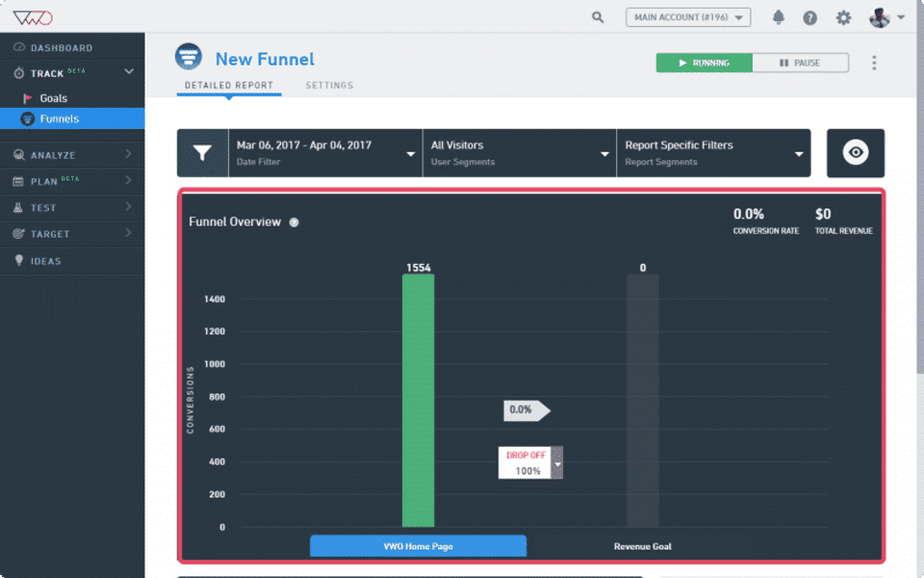Open the settings gear icon
This screenshot has height=578, width=924.
(x=843, y=17)
